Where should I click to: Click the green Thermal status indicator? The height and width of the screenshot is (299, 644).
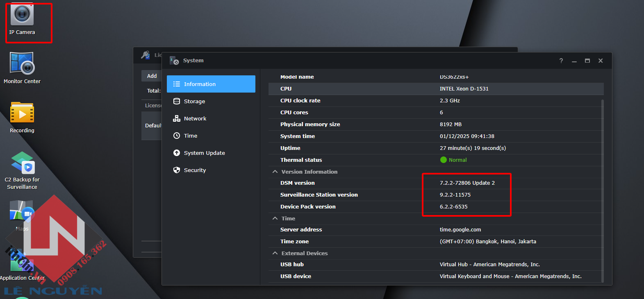(x=443, y=160)
